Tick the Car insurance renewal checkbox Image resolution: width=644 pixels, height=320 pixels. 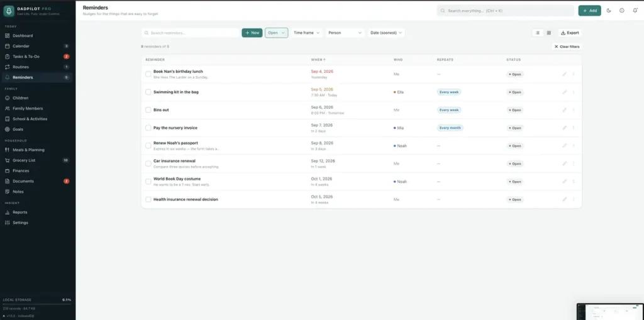148,163
